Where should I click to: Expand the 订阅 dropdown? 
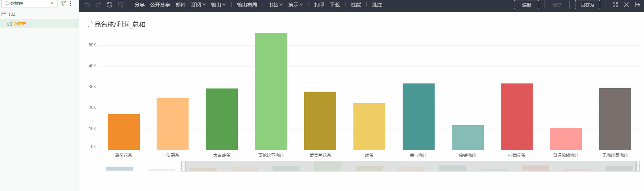(x=198, y=5)
